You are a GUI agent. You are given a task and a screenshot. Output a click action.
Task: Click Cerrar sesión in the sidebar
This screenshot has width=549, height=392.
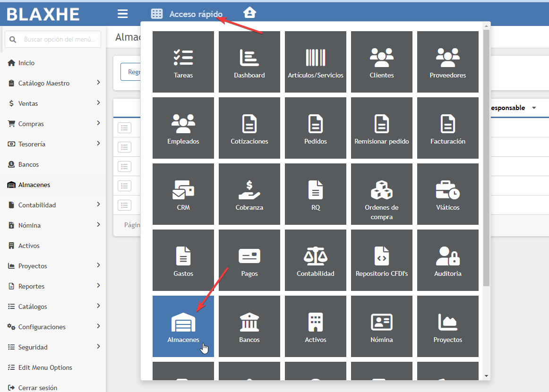coord(54,387)
